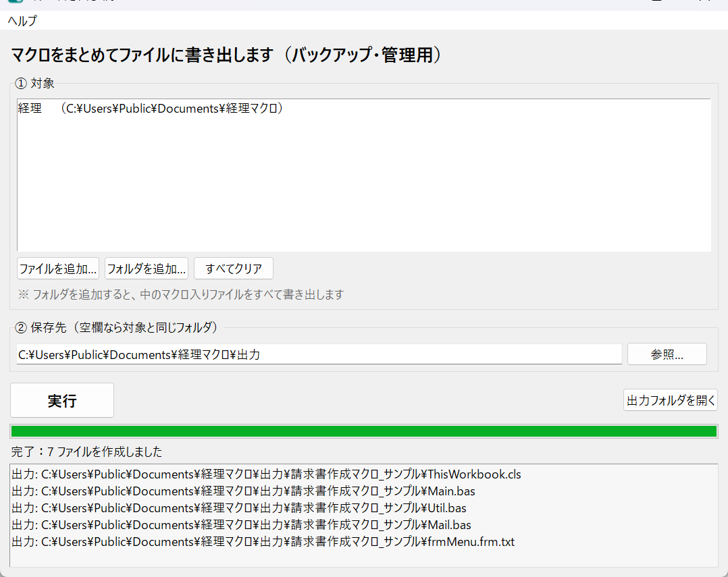Click the ① 対象 group label
728x577 pixels.
[x=35, y=83]
